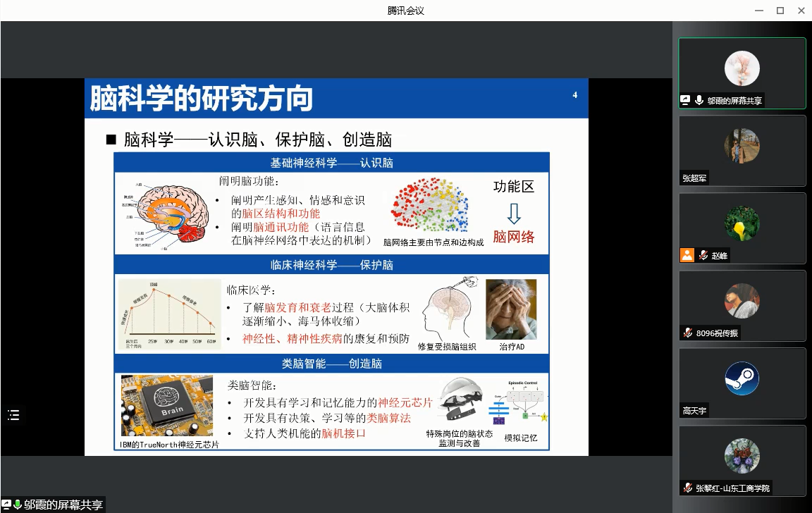Image resolution: width=812 pixels, height=513 pixels.
Task: Maximize the Tencent Meeting window
Action: pyautogui.click(x=780, y=11)
